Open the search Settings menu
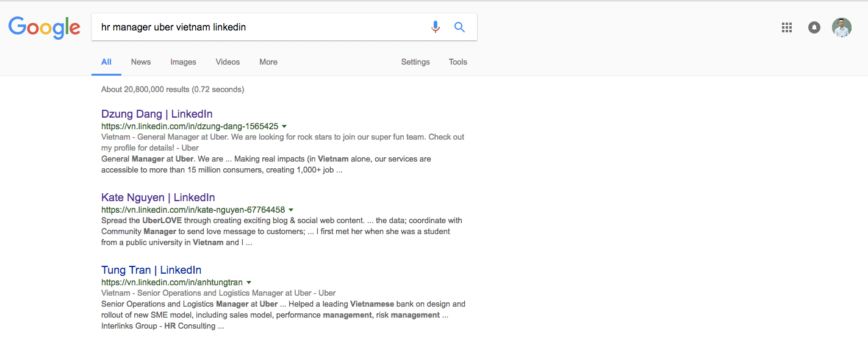Image resolution: width=868 pixels, height=342 pixels. click(x=415, y=62)
